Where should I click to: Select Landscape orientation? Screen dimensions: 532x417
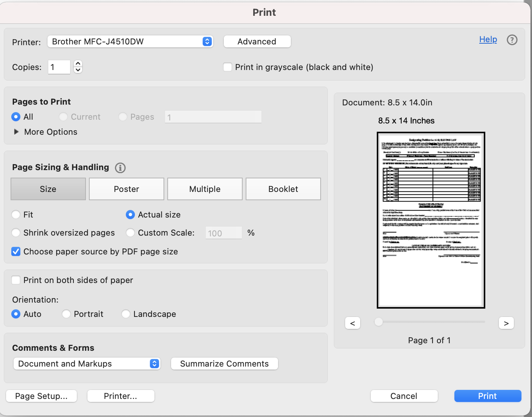[x=125, y=314]
